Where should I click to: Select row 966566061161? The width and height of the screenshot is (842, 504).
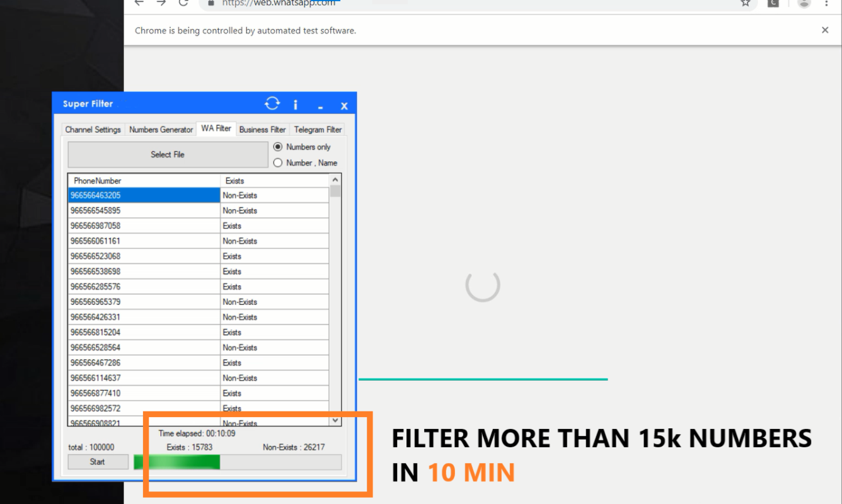199,241
